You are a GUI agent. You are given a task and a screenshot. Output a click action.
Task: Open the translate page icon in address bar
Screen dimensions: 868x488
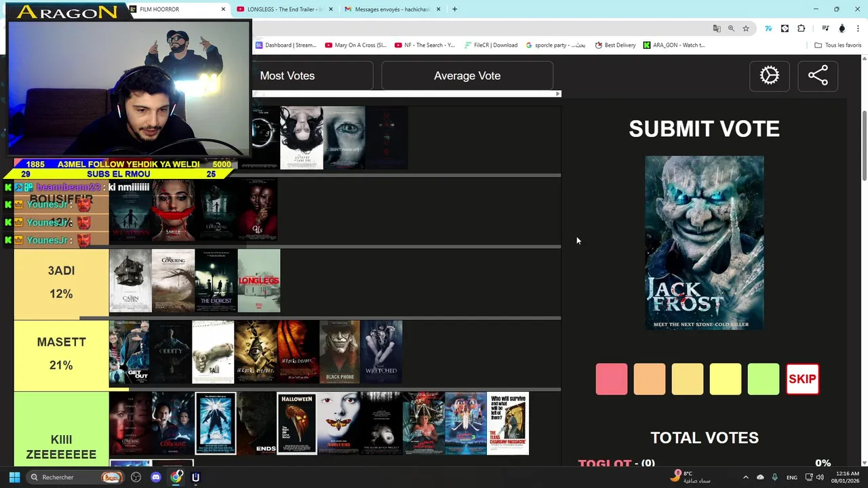[x=716, y=28]
